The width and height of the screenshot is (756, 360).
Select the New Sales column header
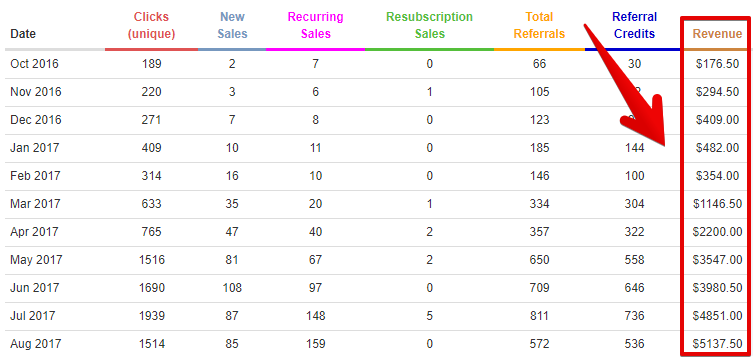(x=232, y=26)
